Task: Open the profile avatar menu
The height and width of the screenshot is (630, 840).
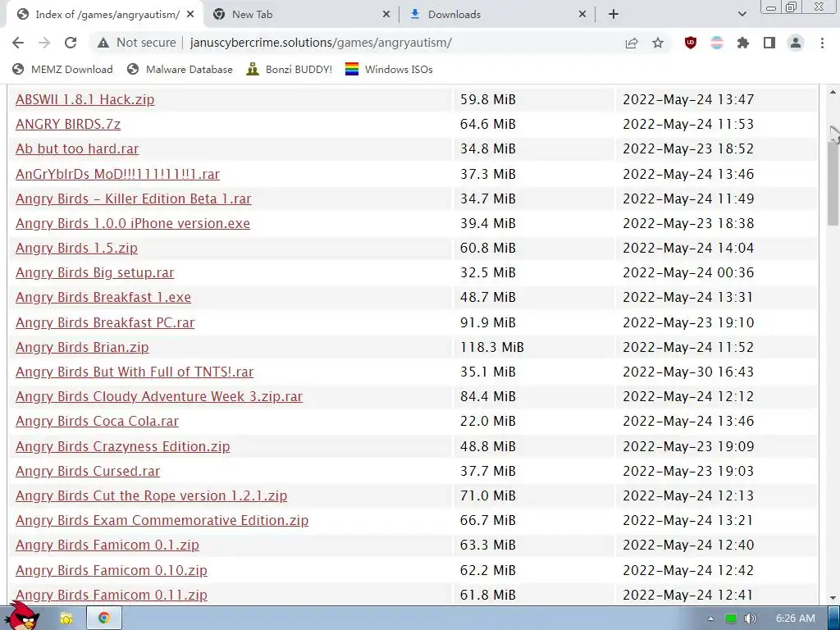Action: [x=796, y=43]
